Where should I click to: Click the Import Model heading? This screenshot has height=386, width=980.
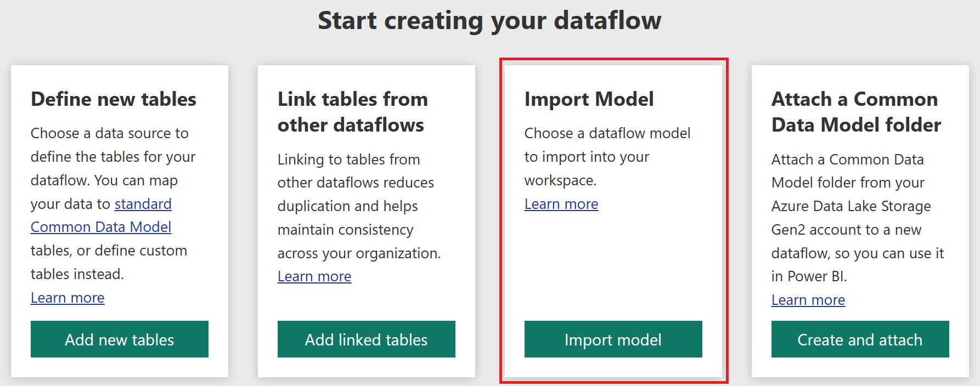(589, 99)
